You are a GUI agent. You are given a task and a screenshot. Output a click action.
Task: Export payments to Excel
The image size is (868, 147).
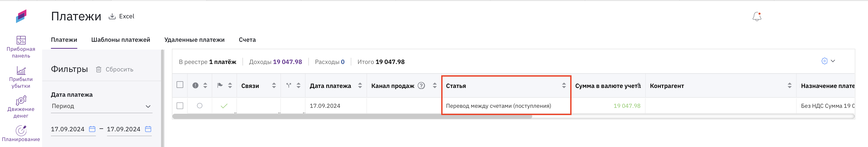pyautogui.click(x=121, y=16)
